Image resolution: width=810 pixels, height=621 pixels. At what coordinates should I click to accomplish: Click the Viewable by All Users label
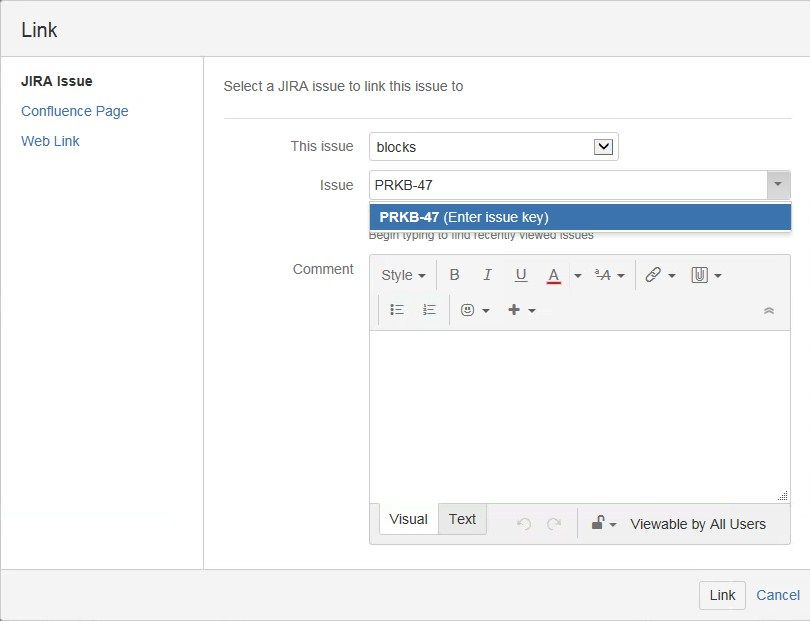tap(698, 524)
